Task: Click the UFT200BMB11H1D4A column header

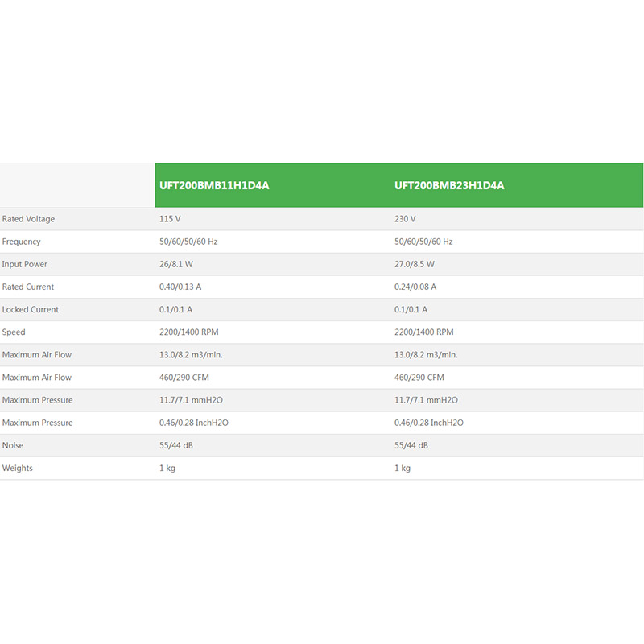Action: coord(214,185)
